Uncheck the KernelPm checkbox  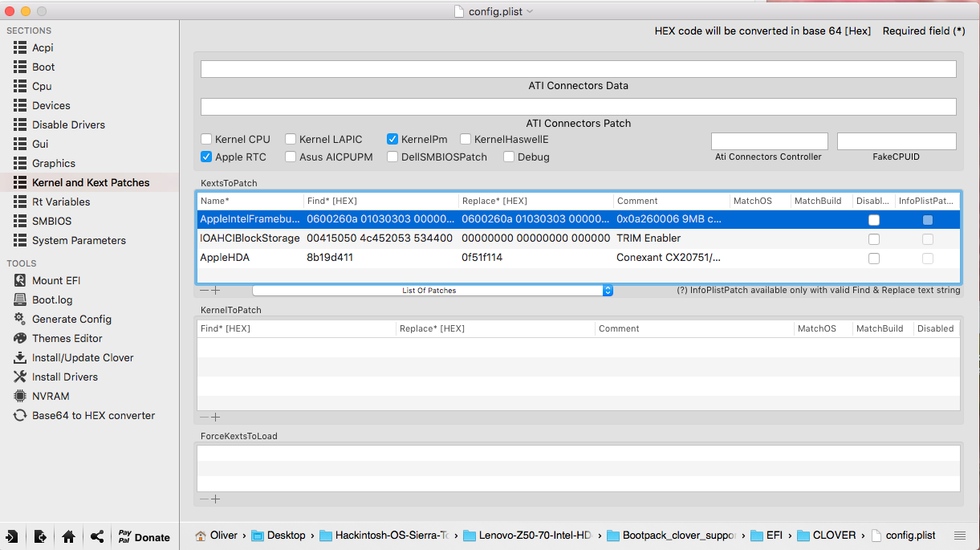pos(392,139)
